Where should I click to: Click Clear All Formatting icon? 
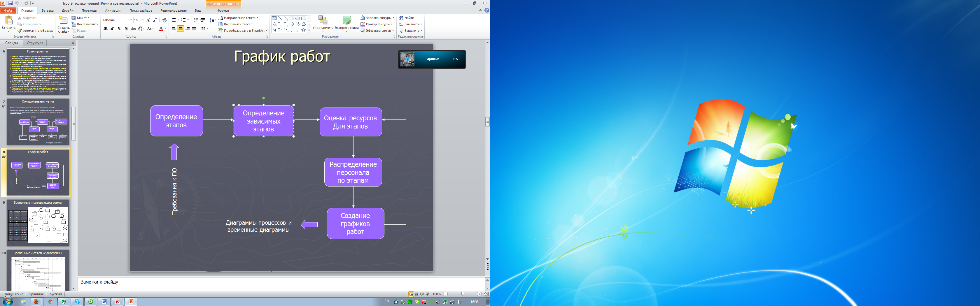[x=164, y=20]
